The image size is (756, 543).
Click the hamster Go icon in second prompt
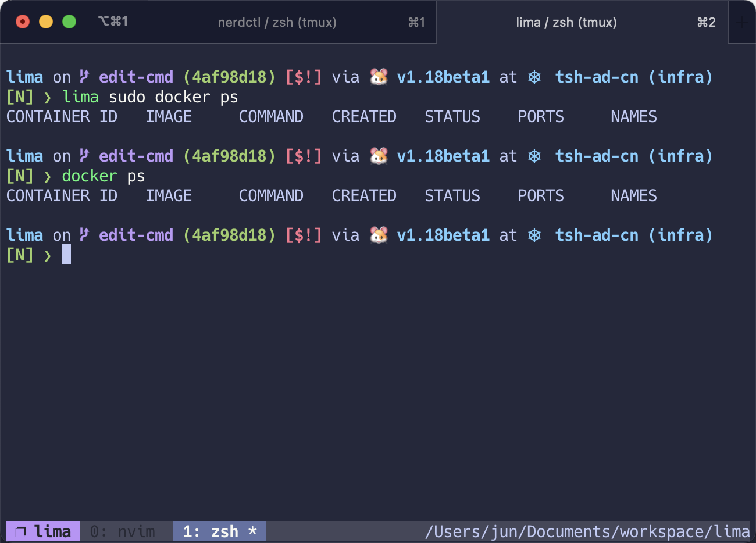[379, 156]
